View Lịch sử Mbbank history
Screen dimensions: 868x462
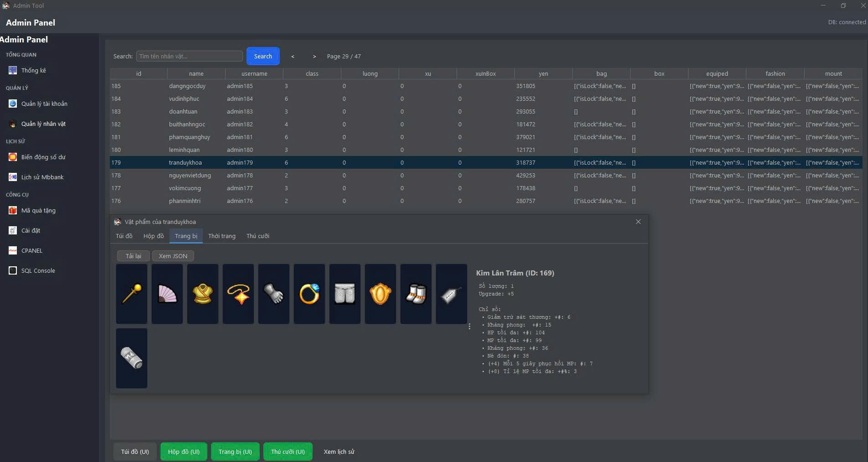[43, 177]
